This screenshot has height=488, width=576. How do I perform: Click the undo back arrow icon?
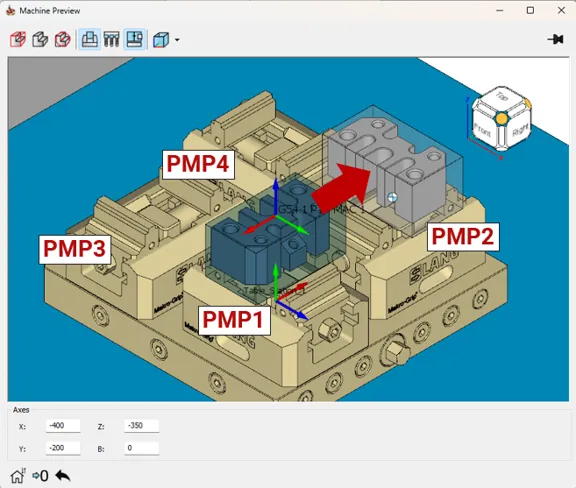click(x=63, y=476)
